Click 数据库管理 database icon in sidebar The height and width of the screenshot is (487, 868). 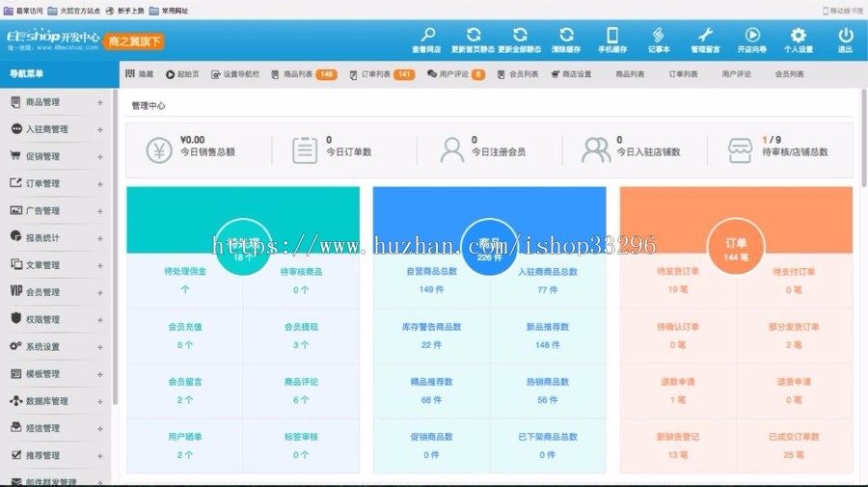(16, 400)
